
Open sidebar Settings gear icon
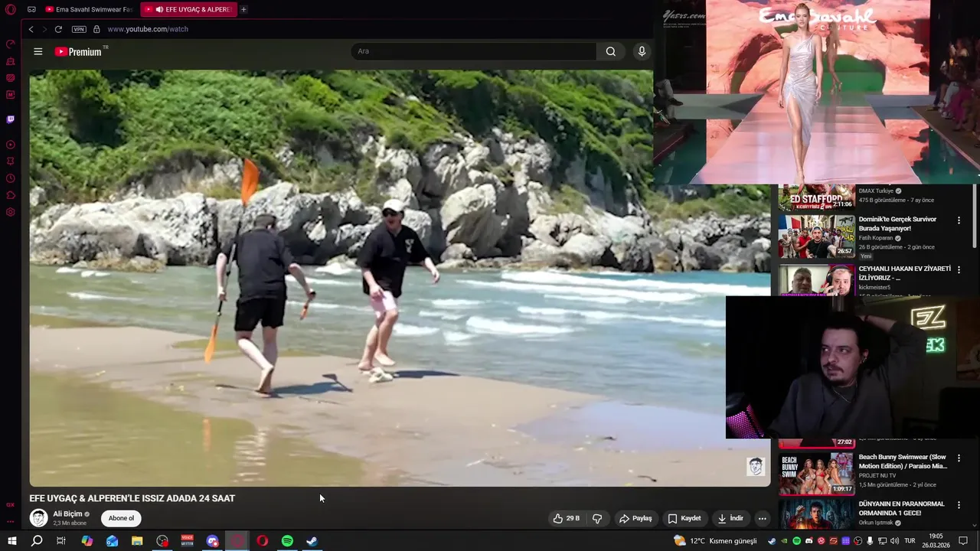(x=11, y=212)
